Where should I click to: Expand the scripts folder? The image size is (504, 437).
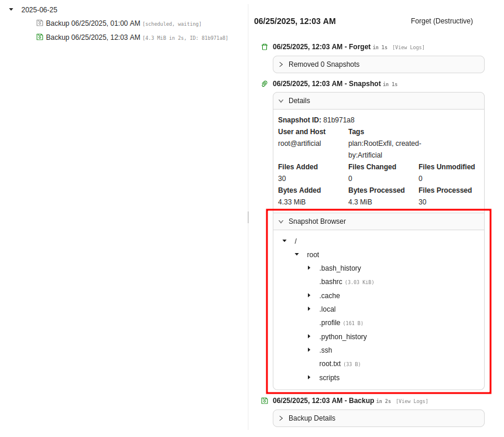coord(309,378)
